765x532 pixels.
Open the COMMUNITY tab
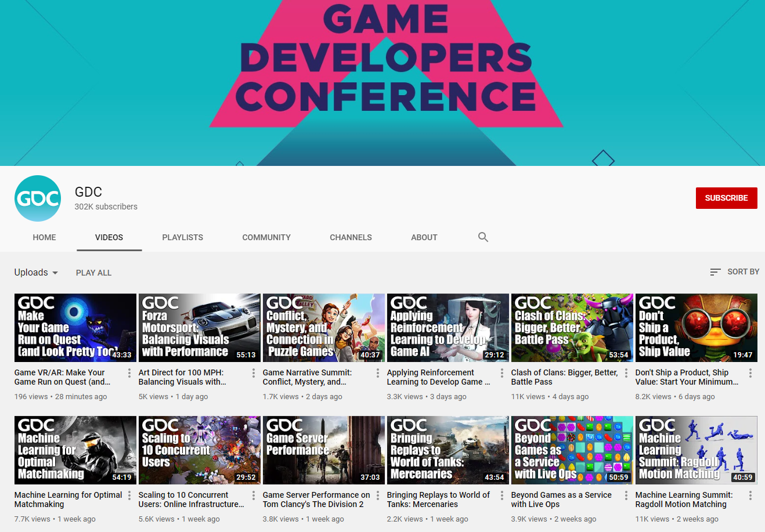(x=266, y=237)
